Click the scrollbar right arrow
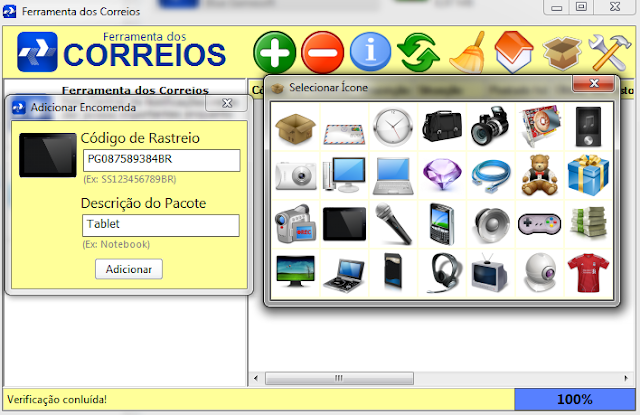The width and height of the screenshot is (640, 415). 626,378
